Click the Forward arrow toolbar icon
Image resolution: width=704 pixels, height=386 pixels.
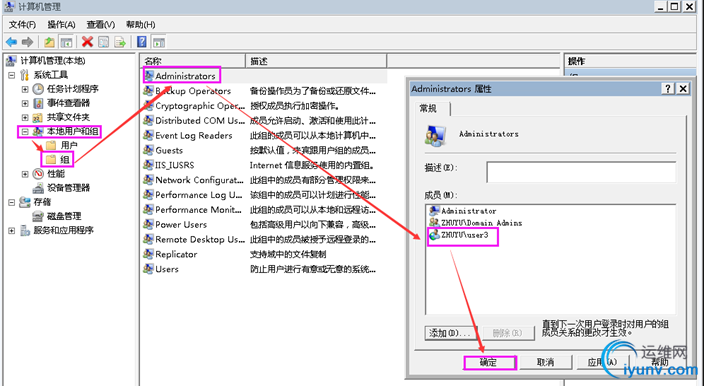click(27, 42)
